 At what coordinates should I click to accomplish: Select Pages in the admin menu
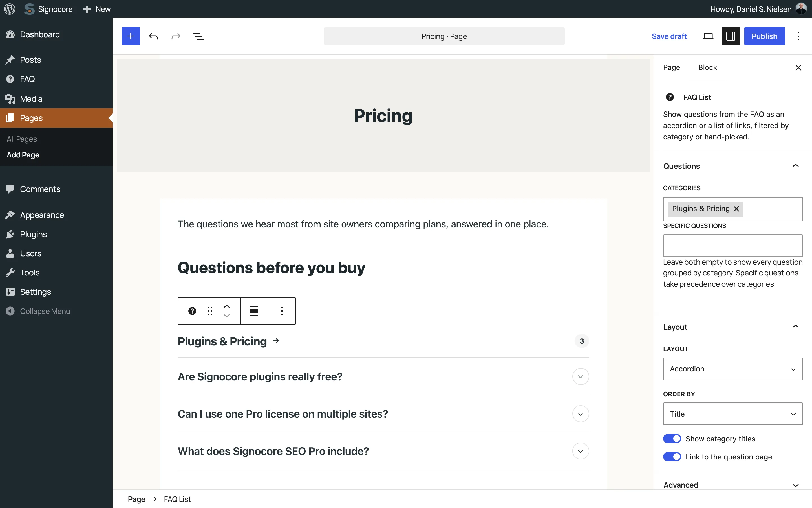coord(56,118)
